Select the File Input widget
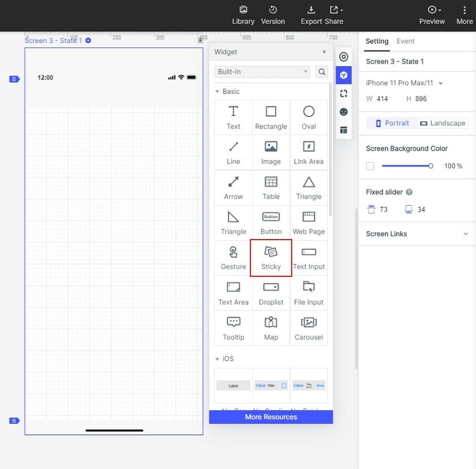Screen dimensions: 476x469 [x=309, y=294]
